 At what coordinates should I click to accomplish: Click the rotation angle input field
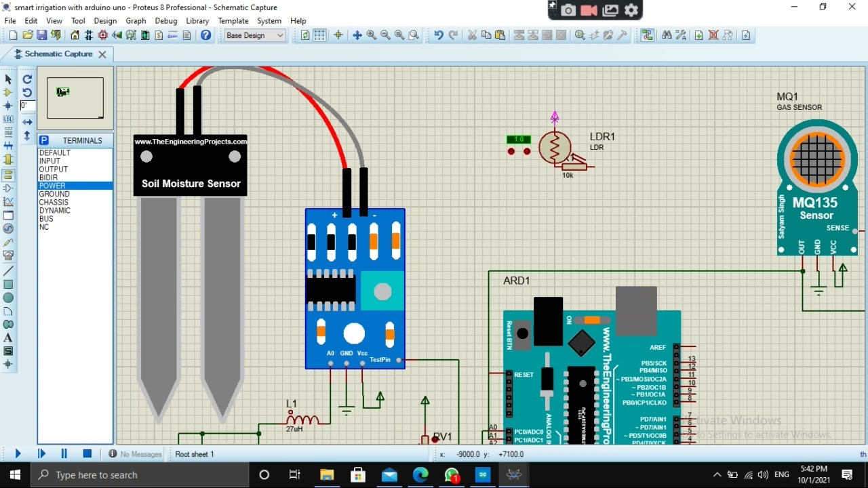click(27, 106)
